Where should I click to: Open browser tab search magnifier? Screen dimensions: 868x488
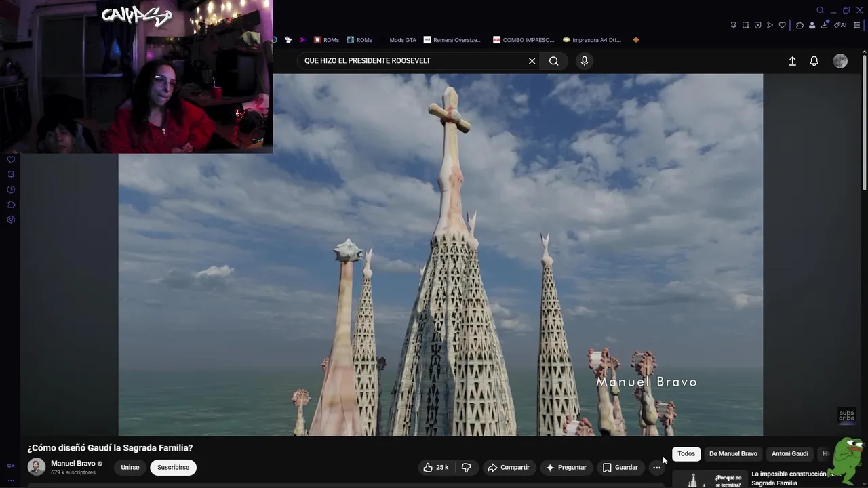click(820, 10)
